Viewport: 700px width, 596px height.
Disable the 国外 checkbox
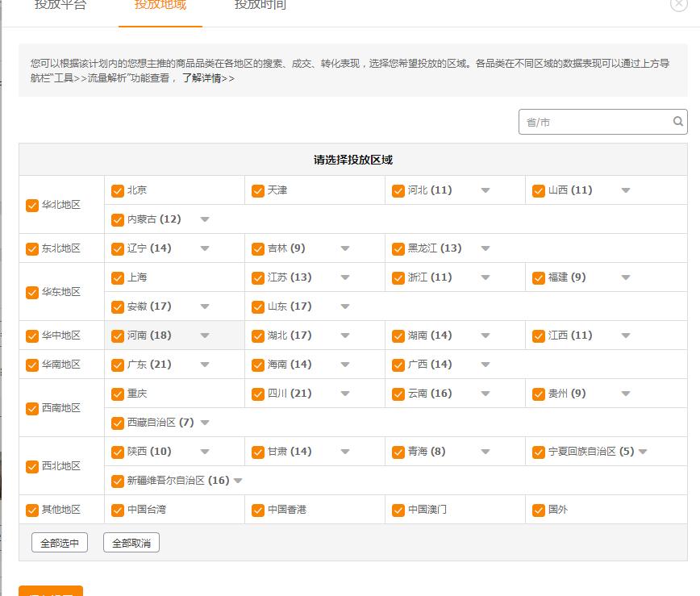539,509
